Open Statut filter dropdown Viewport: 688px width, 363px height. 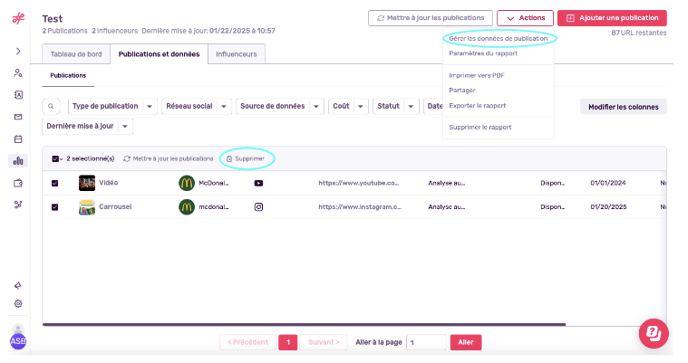(x=396, y=106)
